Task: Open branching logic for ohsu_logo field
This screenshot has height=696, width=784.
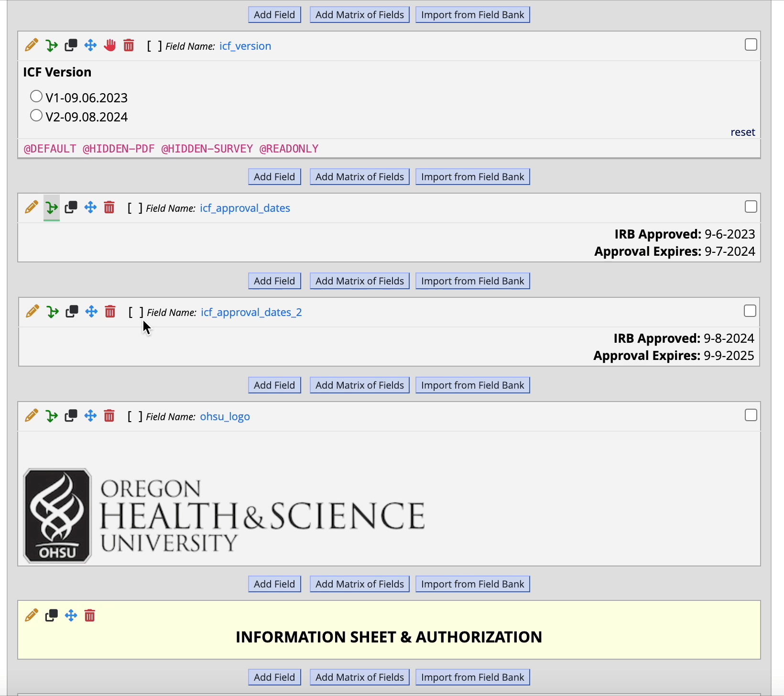Action: point(52,416)
